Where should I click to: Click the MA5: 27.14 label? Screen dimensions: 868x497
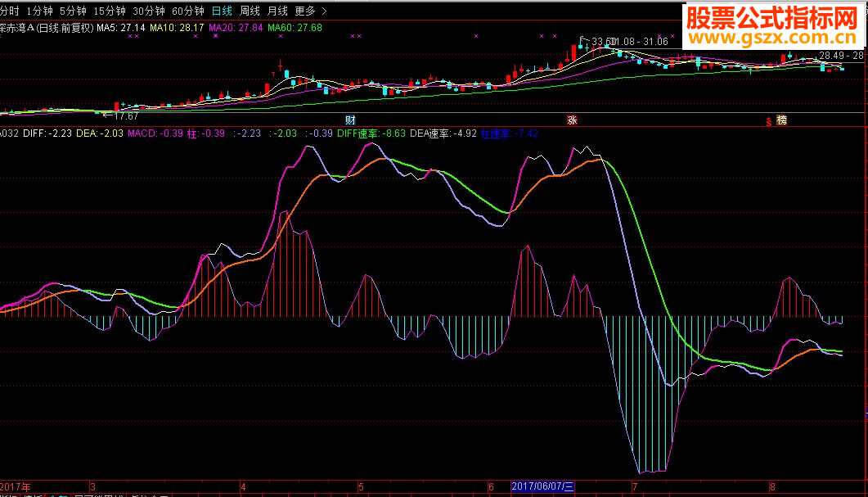(x=121, y=28)
